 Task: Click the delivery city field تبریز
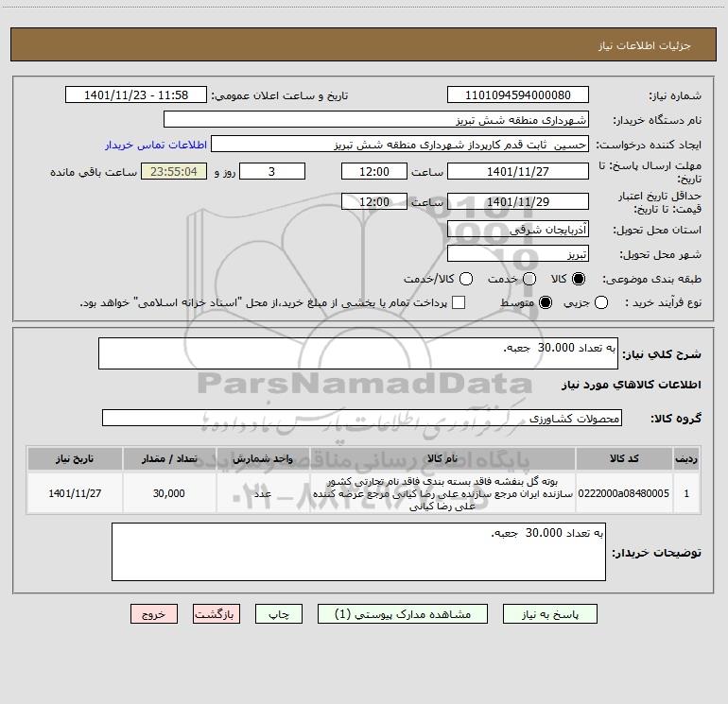pyautogui.click(x=518, y=254)
